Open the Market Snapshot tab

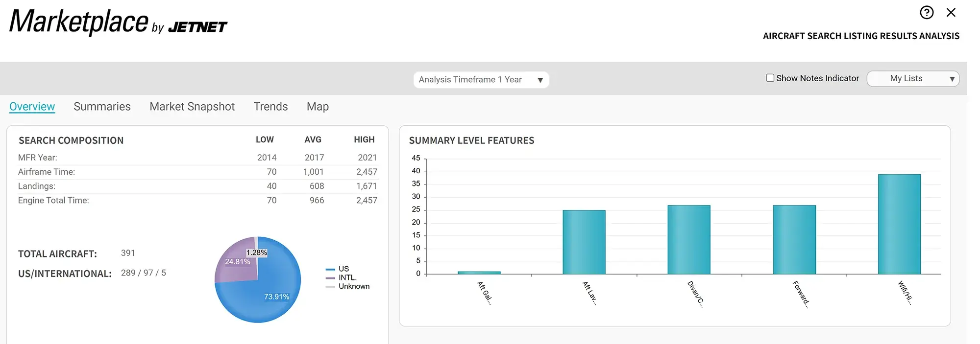tap(192, 107)
